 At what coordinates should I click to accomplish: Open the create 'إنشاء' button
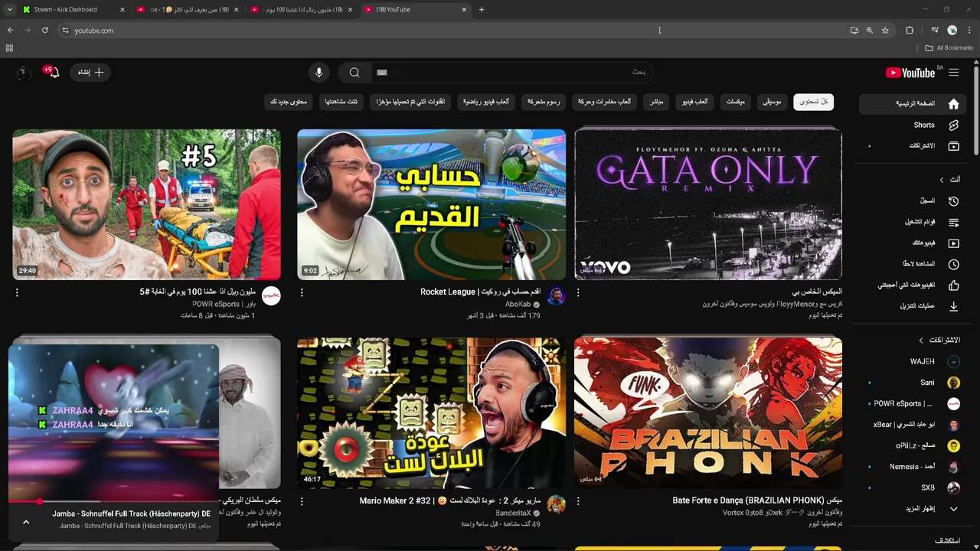tap(90, 73)
